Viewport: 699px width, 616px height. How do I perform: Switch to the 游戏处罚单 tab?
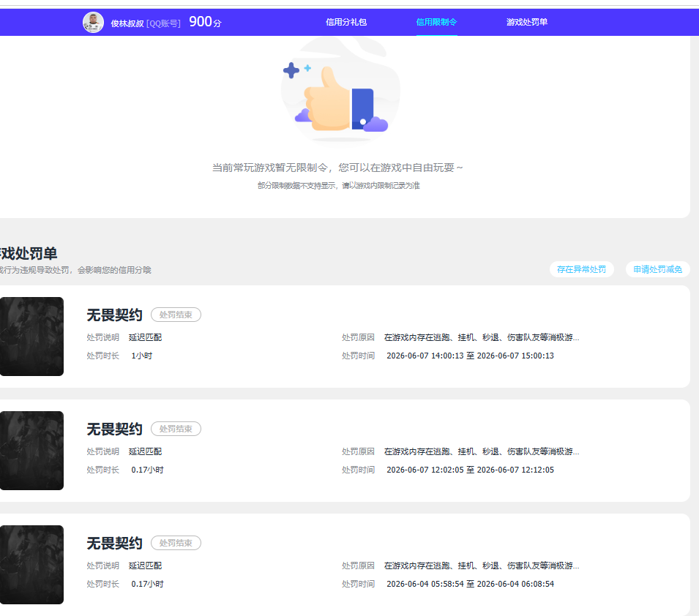click(x=526, y=22)
